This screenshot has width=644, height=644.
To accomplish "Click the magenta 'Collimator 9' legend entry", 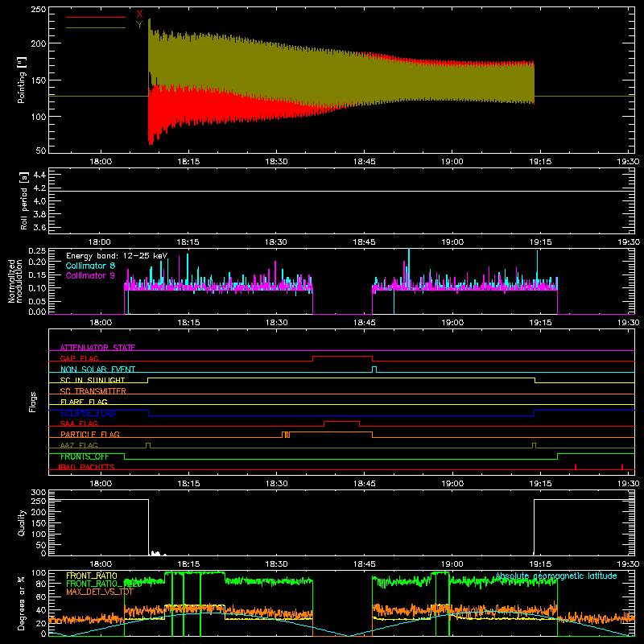I will tap(90, 275).
